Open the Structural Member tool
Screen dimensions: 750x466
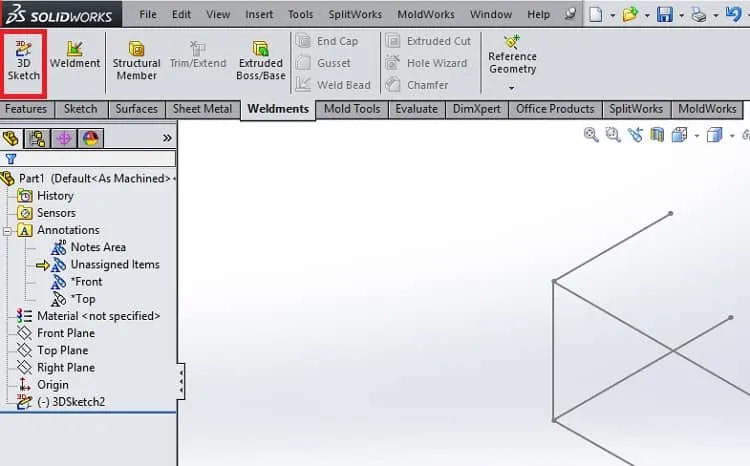[136, 61]
